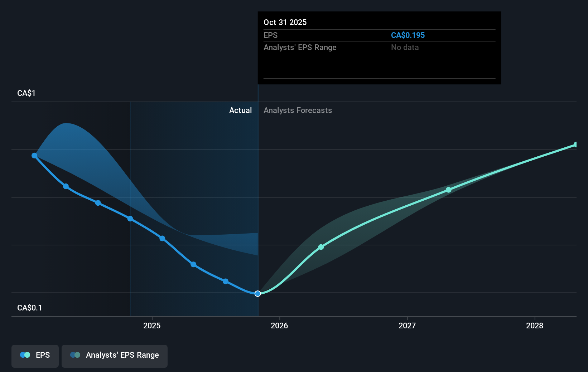The height and width of the screenshot is (372, 588).
Task: Click the CA$0.1 y-axis label
Action: 29,308
